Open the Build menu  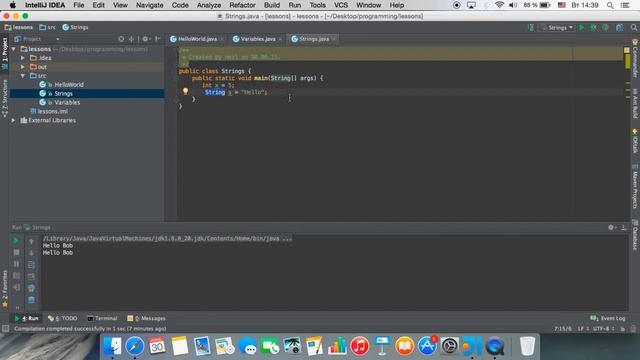(x=272, y=5)
